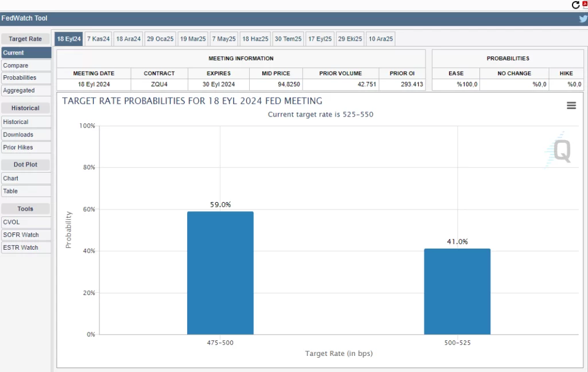Open Historical data page

click(26, 122)
